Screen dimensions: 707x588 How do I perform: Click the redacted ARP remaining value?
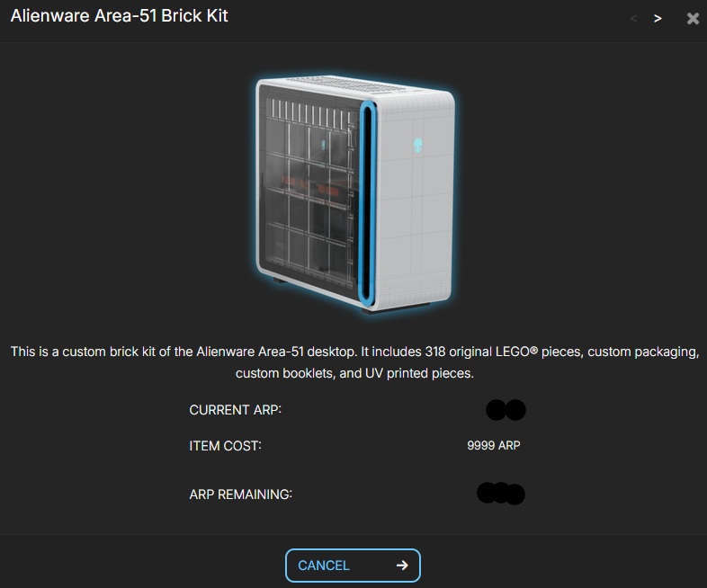click(501, 494)
